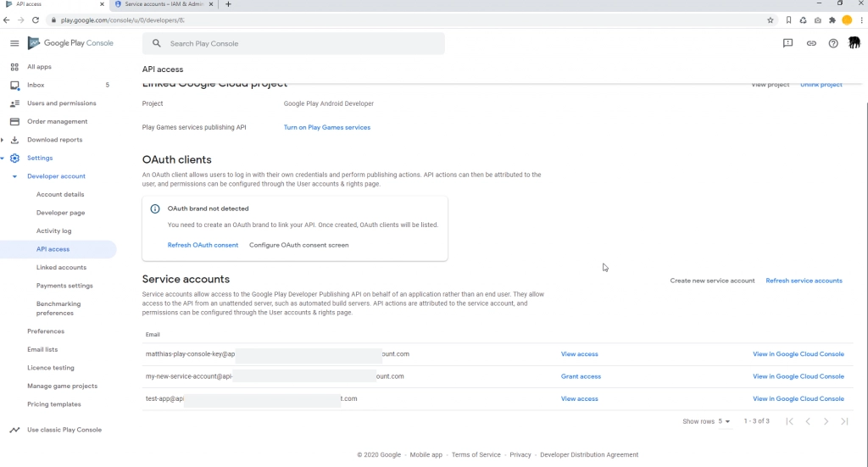Click the Google Play Console logo
The width and height of the screenshot is (868, 467).
pos(70,43)
